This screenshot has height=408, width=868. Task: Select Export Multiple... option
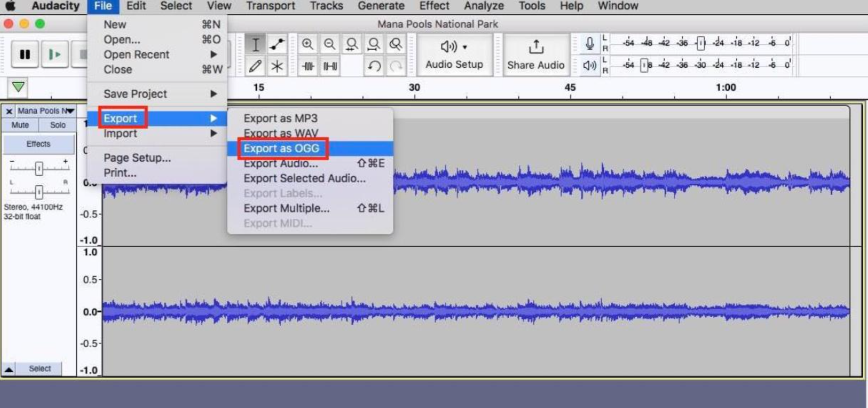click(x=310, y=208)
